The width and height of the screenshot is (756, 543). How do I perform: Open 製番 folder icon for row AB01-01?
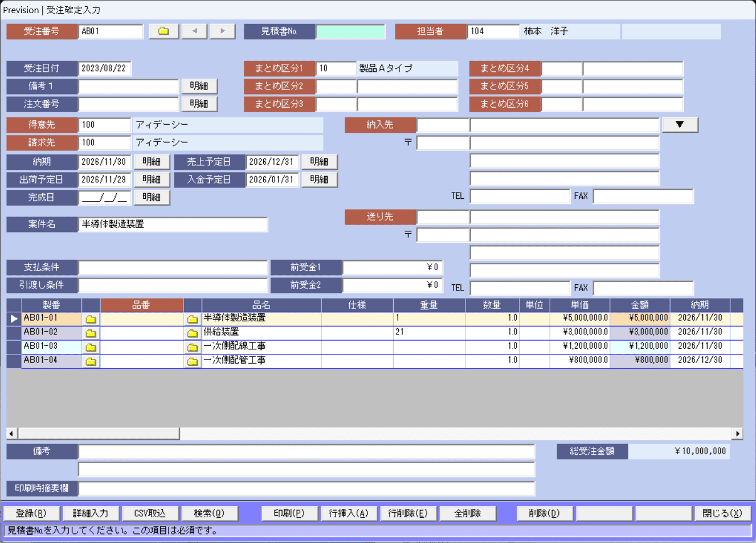(x=91, y=319)
